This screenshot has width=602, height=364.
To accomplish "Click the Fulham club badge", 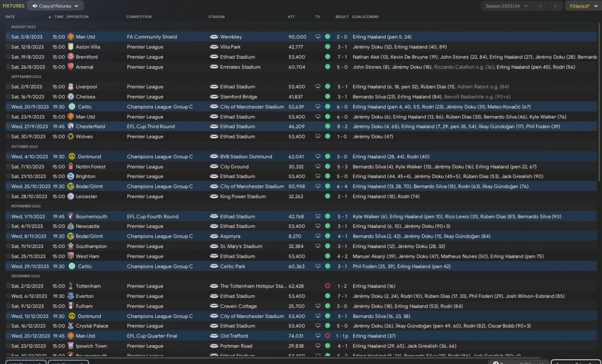I will pyautogui.click(x=71, y=306).
